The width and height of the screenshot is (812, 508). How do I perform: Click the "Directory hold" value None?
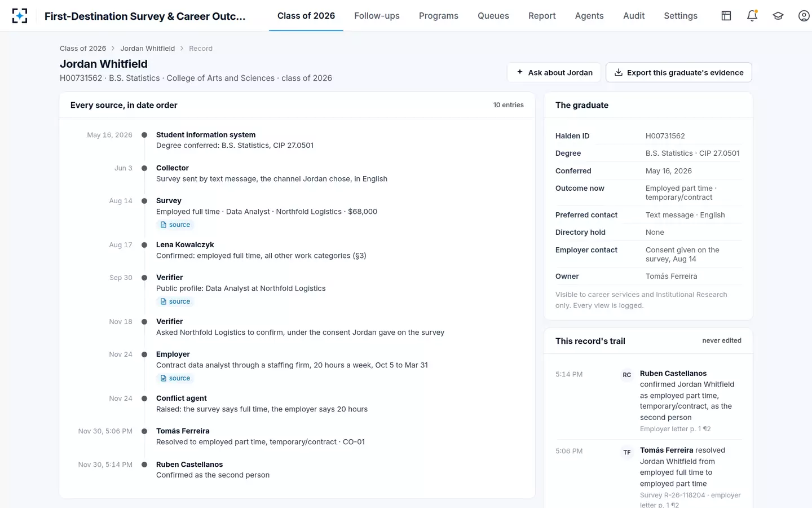(x=655, y=233)
